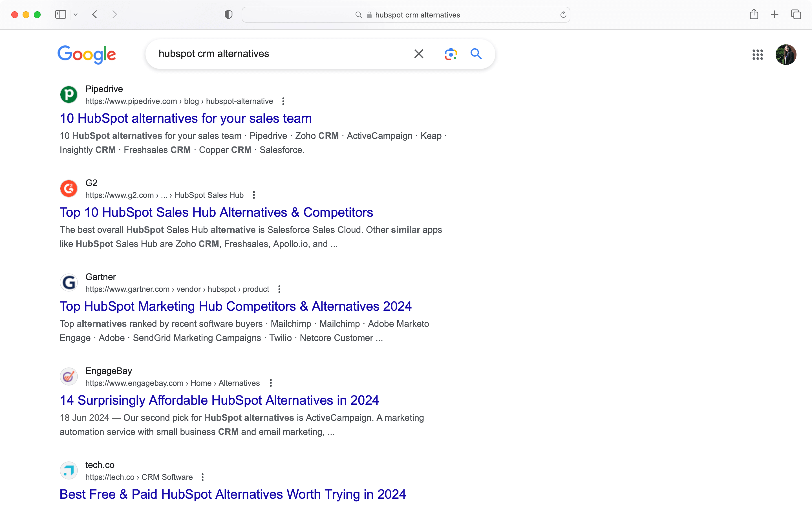The height and width of the screenshot is (508, 812).
Task: Open the more options dots for Gartner result
Action: coord(279,289)
